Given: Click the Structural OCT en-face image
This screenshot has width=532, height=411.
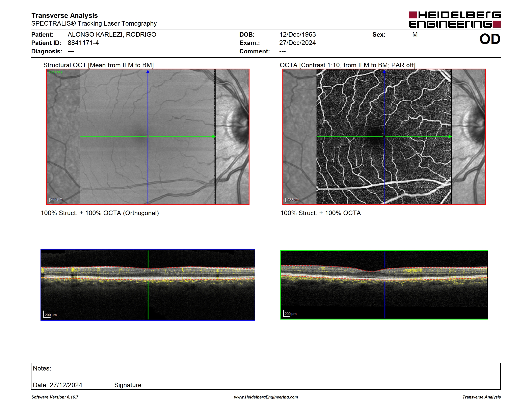Looking at the screenshot, I should pyautogui.click(x=148, y=137).
